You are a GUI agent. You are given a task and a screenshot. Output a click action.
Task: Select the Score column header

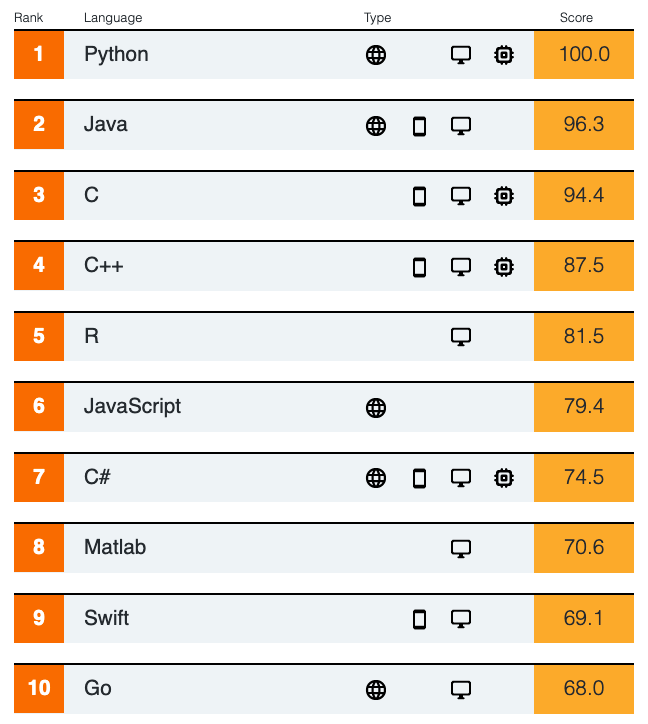point(576,18)
